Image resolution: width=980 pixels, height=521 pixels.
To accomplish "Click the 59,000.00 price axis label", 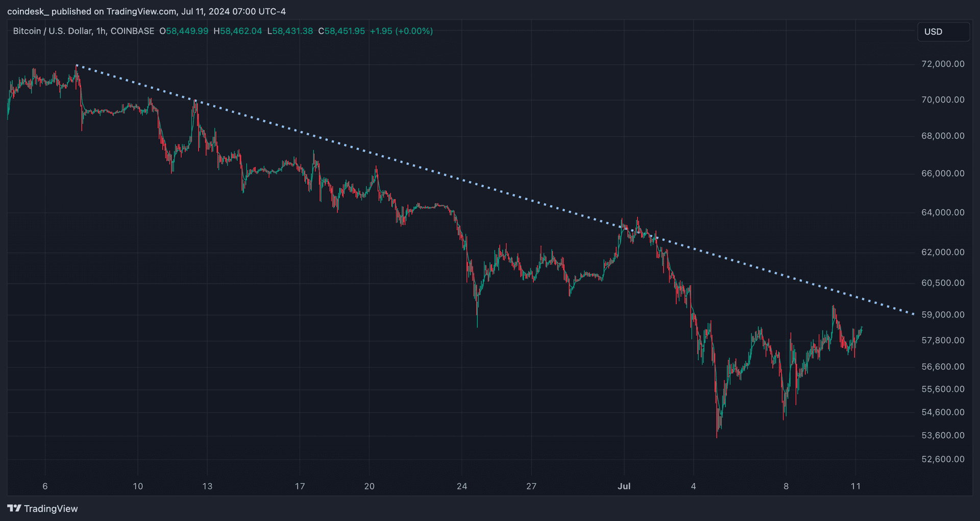I will pyautogui.click(x=943, y=315).
